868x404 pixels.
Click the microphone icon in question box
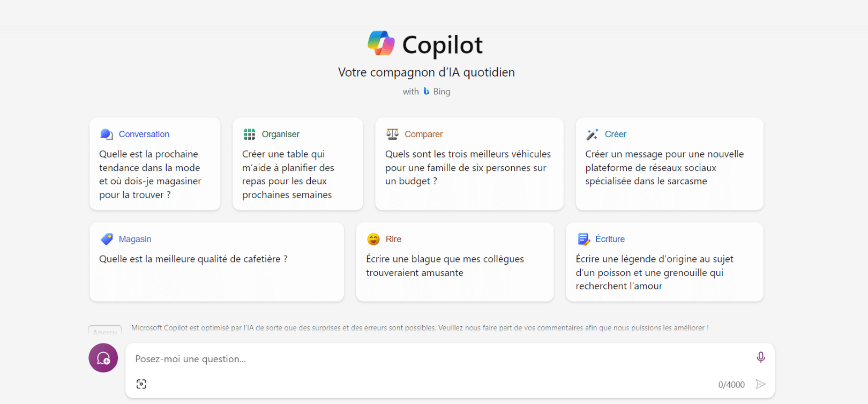tap(760, 357)
